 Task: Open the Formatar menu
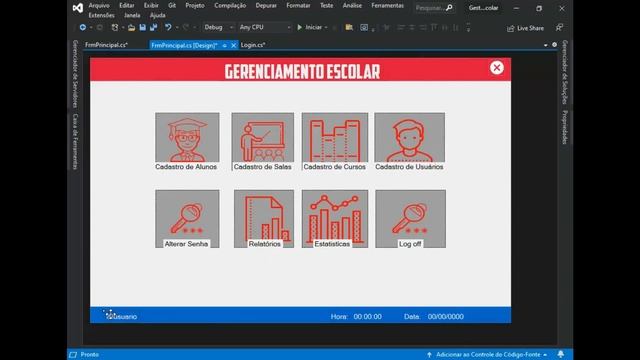click(x=298, y=6)
